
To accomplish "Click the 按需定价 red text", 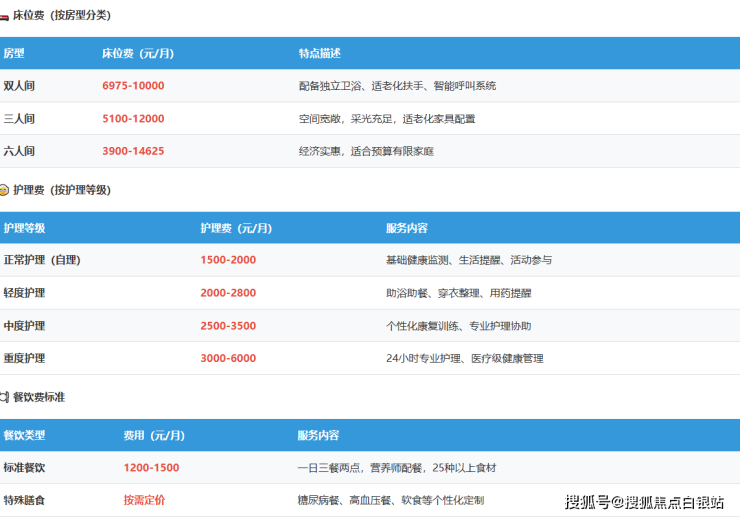I will tap(144, 500).
